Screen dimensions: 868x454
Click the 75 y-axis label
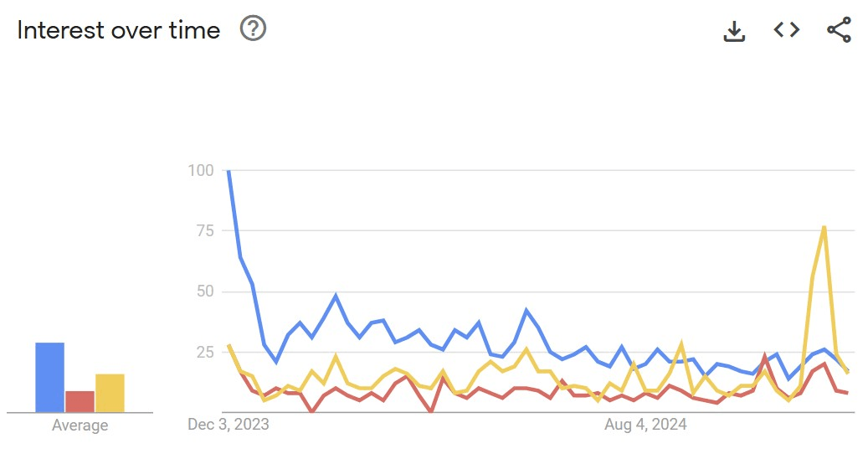[x=205, y=231]
